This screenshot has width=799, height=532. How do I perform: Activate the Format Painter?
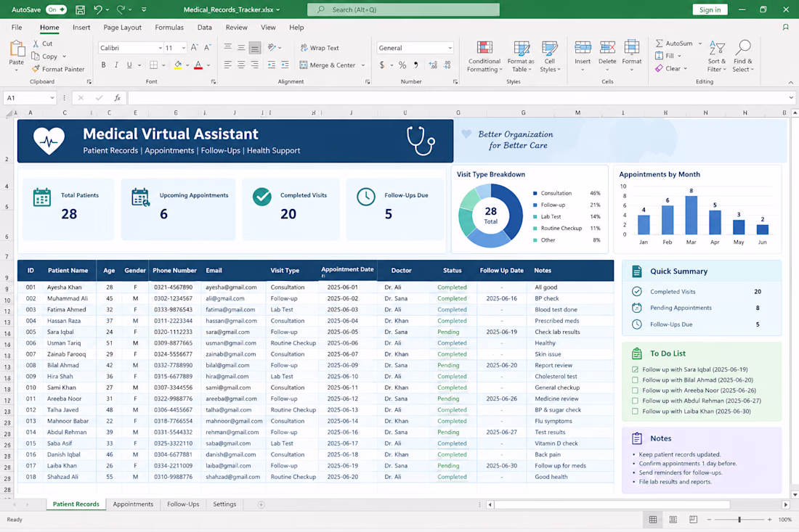(x=57, y=69)
